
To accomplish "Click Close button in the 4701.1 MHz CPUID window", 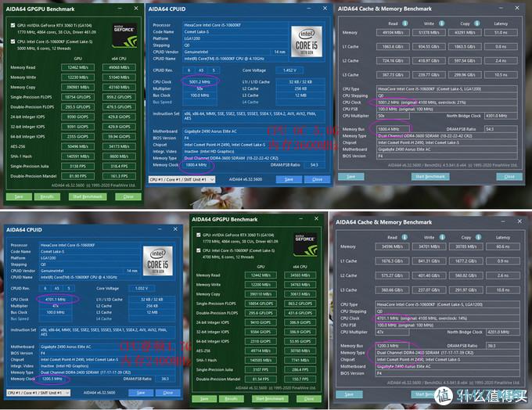I will tap(167, 393).
